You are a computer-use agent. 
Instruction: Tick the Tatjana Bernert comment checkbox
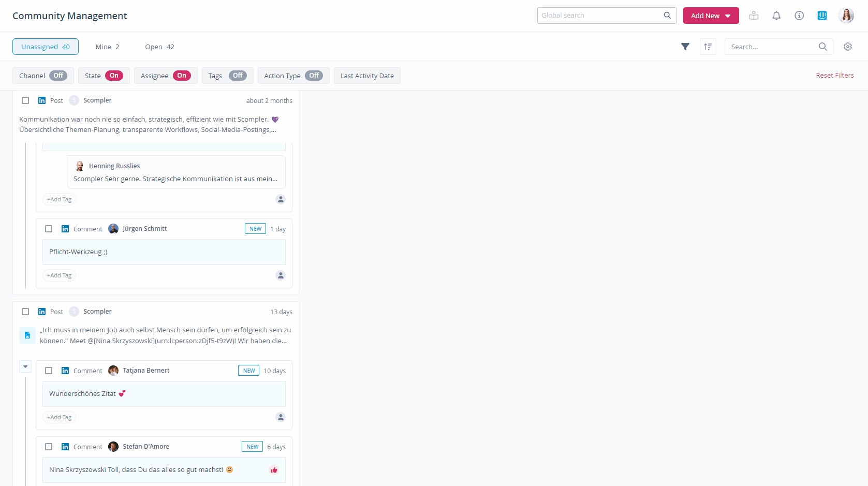coord(49,371)
